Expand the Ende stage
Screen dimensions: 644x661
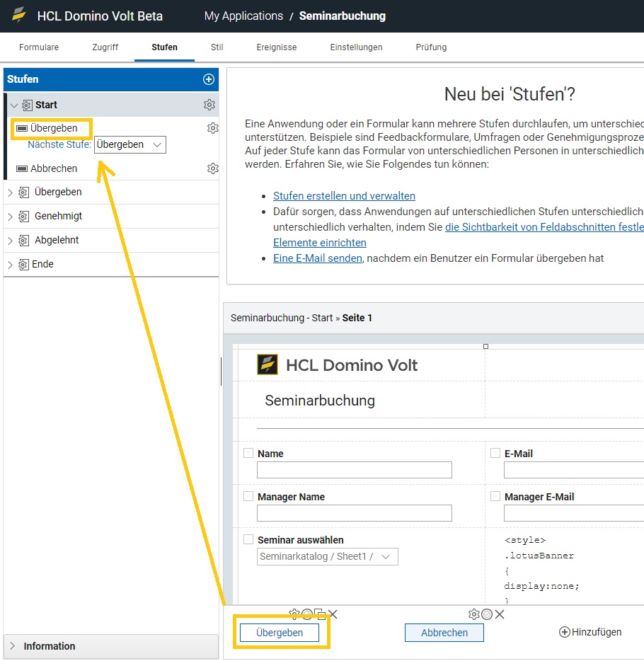(x=11, y=264)
